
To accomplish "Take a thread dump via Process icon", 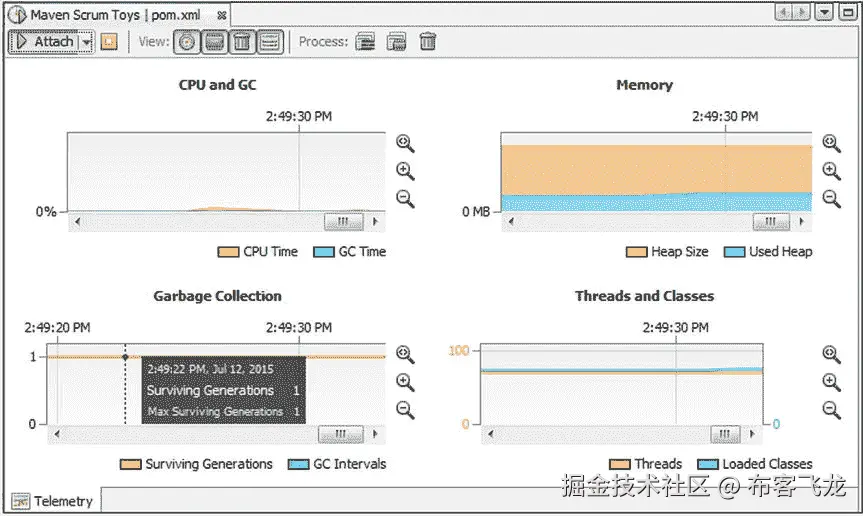I will click(365, 41).
